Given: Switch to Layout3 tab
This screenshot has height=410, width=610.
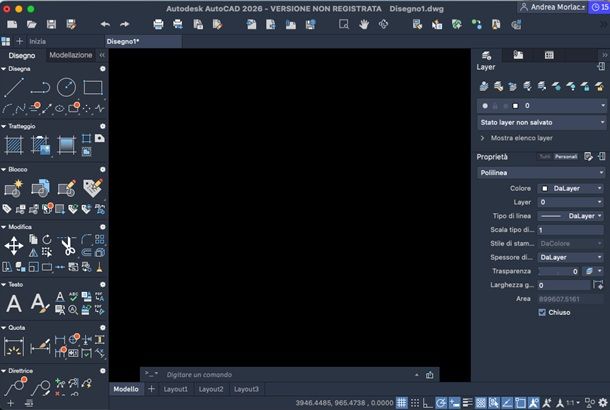Looking at the screenshot, I should tap(246, 389).
